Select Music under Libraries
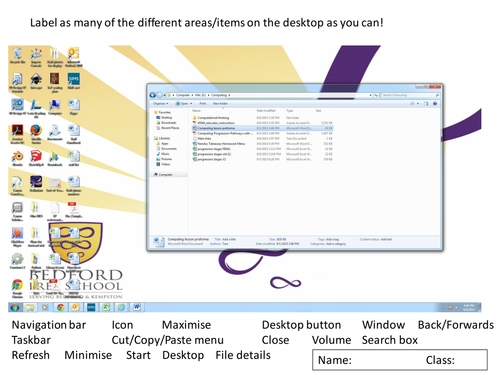 coord(163,154)
